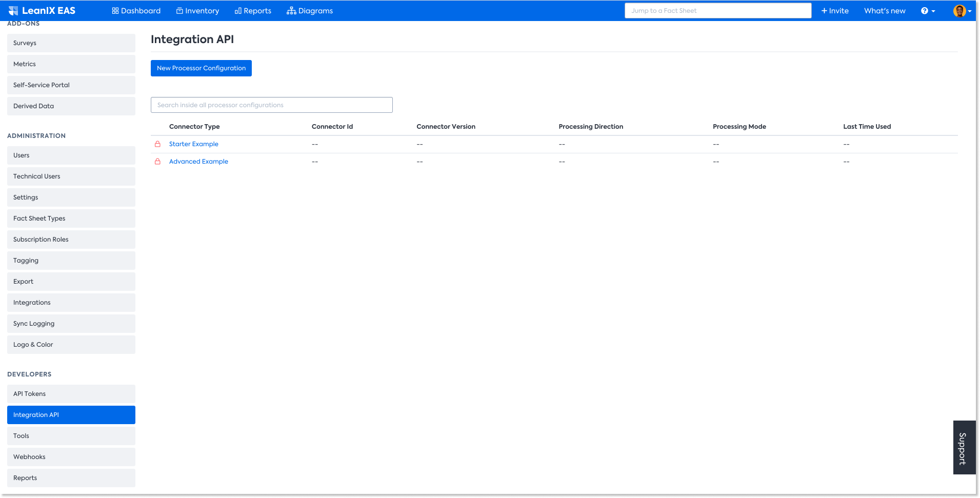The height and width of the screenshot is (498, 980).
Task: Open Webhooks page
Action: point(71,457)
